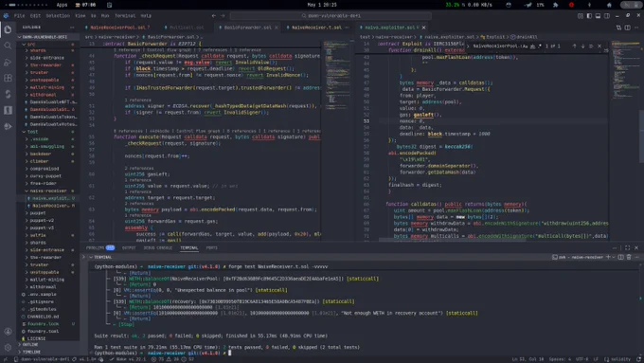
Task: Switch to OUTPUT panel tab
Action: coord(129,248)
